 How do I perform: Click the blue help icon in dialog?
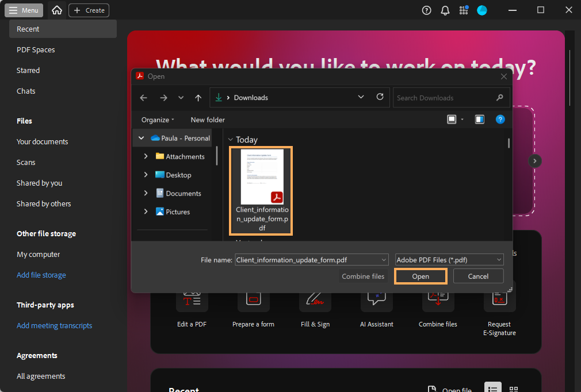coord(500,120)
